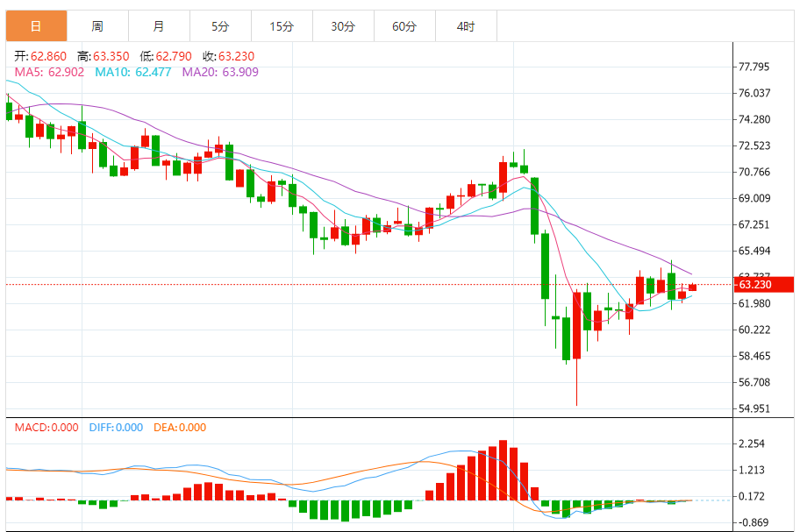Screen dimensions: 800x532
Task: Click the 58.465 price axis label
Action: click(x=754, y=356)
